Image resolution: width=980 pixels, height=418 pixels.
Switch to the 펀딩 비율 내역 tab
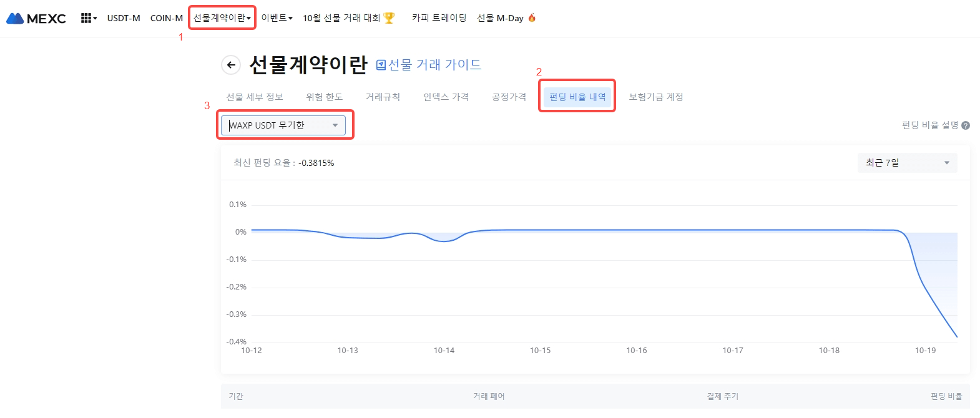(577, 97)
